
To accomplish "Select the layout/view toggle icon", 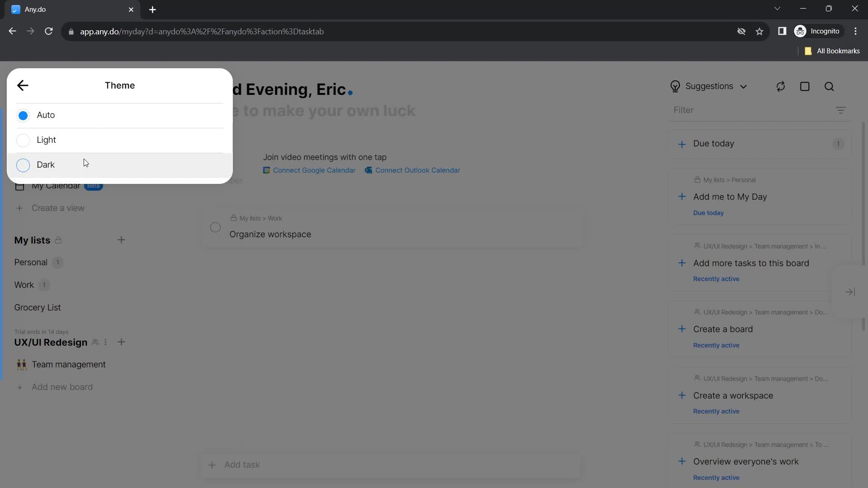I will pos(806,86).
